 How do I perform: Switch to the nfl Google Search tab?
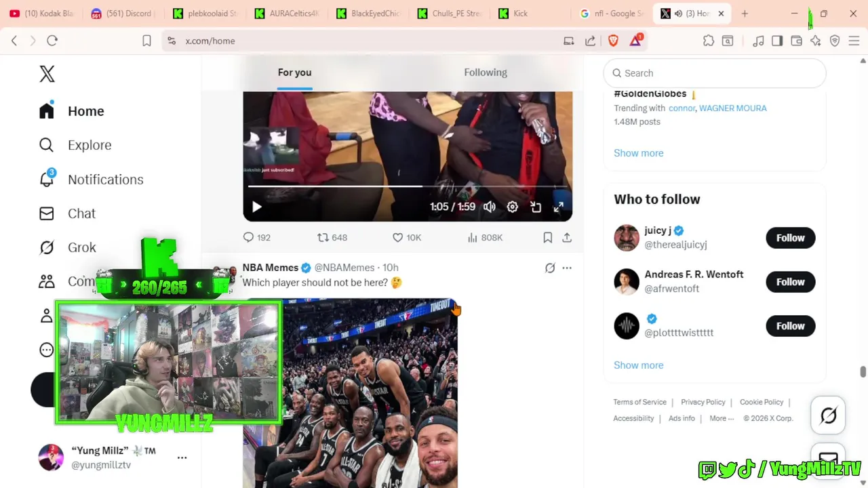tap(612, 14)
